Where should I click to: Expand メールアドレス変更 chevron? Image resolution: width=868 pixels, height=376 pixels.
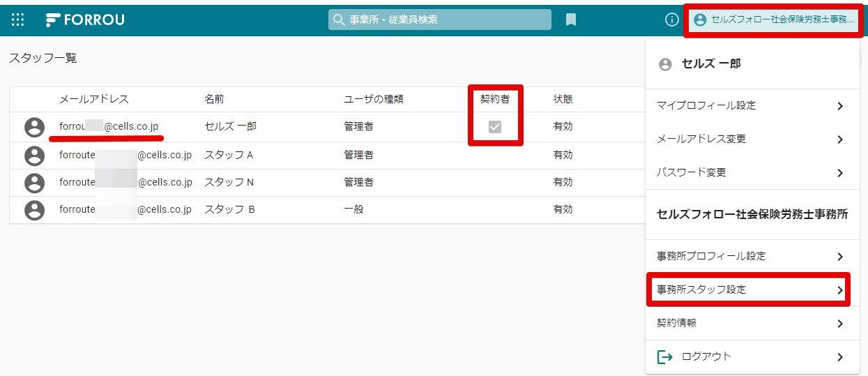point(840,140)
